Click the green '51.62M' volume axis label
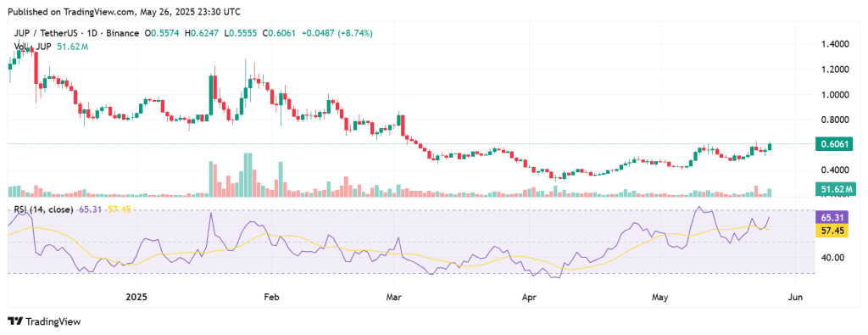This screenshot has width=868, height=335. click(x=835, y=190)
